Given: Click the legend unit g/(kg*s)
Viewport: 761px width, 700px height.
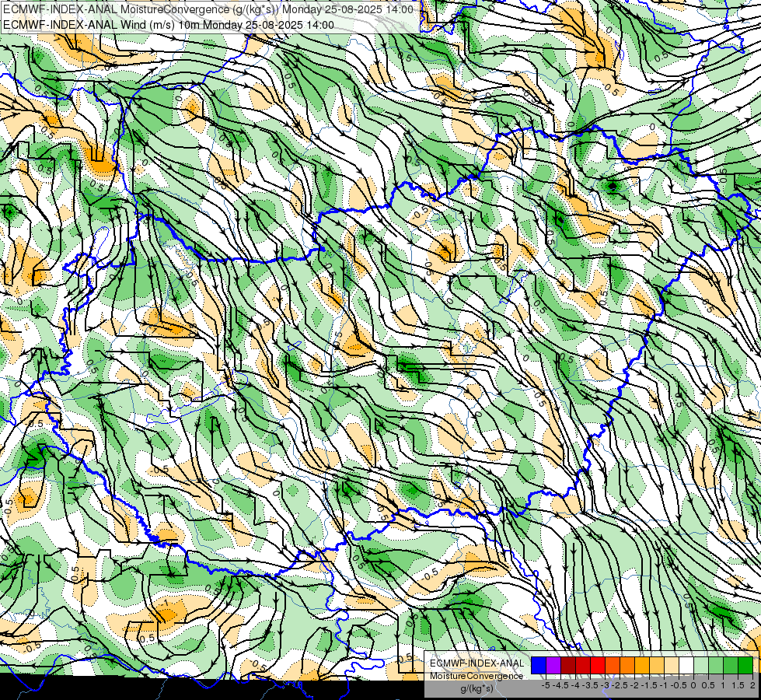Looking at the screenshot, I should pos(477,689).
